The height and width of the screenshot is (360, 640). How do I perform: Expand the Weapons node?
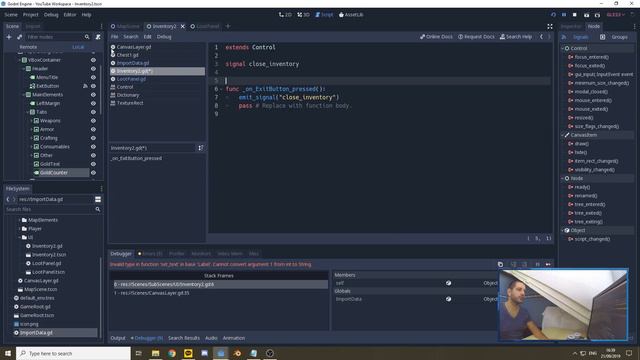[31, 121]
